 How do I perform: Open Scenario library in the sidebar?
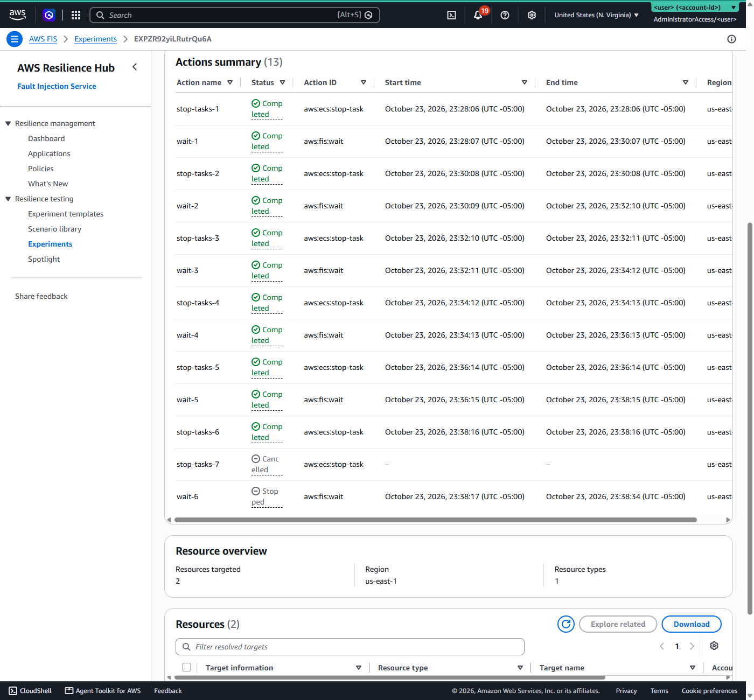(x=55, y=229)
